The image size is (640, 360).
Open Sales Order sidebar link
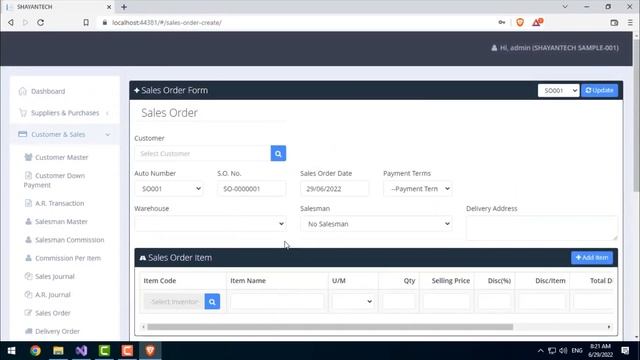click(x=53, y=313)
